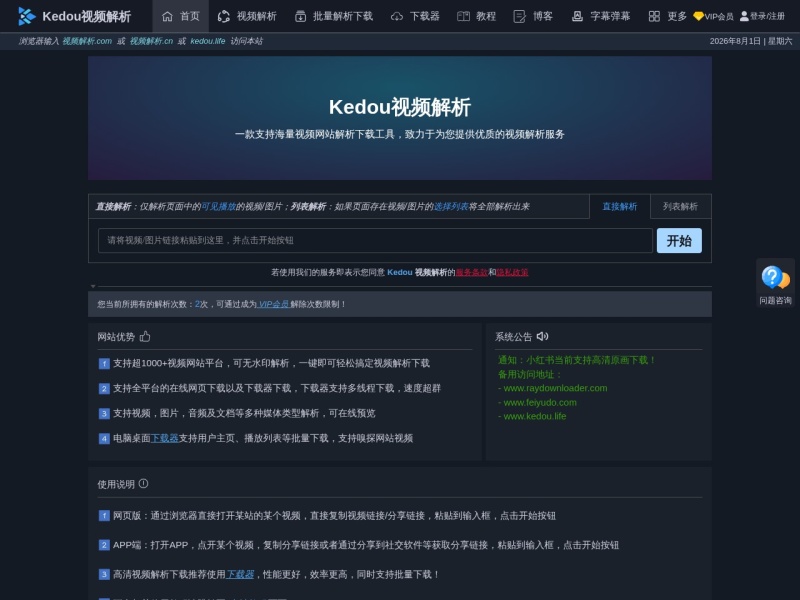The image size is (800, 600).
Task: Click the 小红书 notice text
Action: (x=577, y=360)
